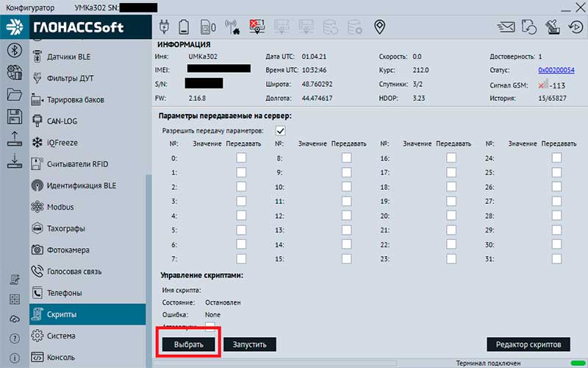Check Передавать box for parameter 28
This screenshot has width=588, height=368.
pos(557,216)
